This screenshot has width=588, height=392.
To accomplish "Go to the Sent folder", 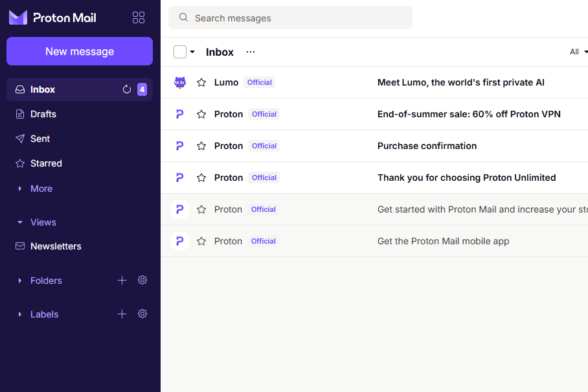I will 80,139.
